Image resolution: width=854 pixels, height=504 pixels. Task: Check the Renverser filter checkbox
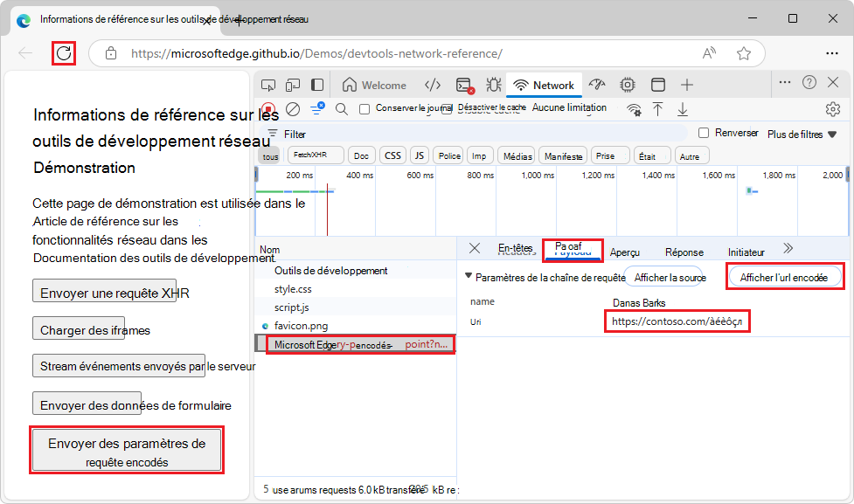tap(704, 133)
